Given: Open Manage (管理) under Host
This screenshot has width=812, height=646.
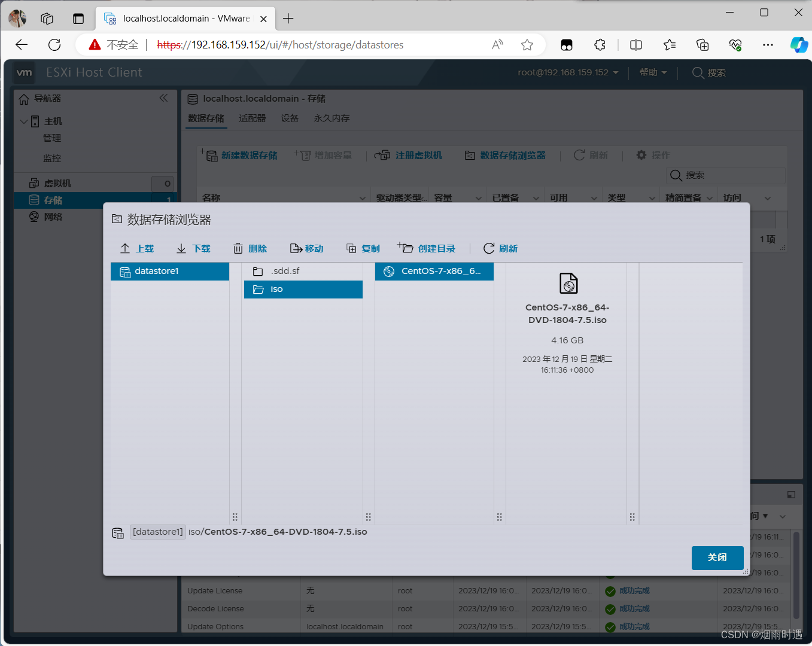Looking at the screenshot, I should (52, 138).
